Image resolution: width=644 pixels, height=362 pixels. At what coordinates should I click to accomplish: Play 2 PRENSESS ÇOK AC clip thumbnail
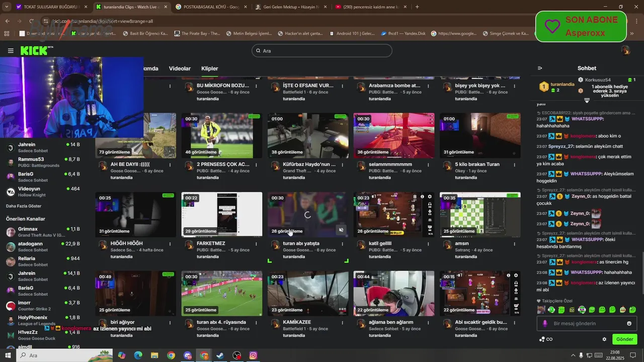point(221,135)
